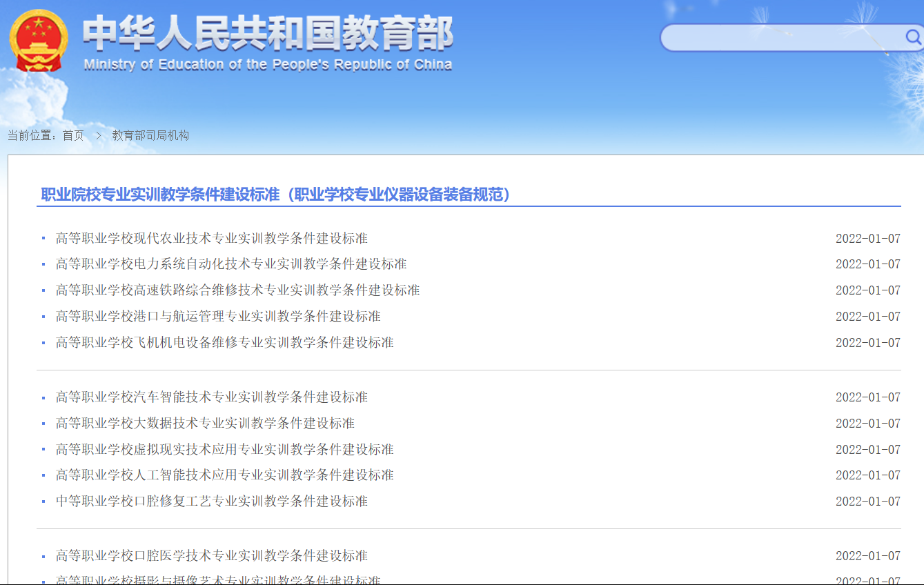Click the national emblem logo
The image size is (924, 585).
(39, 41)
